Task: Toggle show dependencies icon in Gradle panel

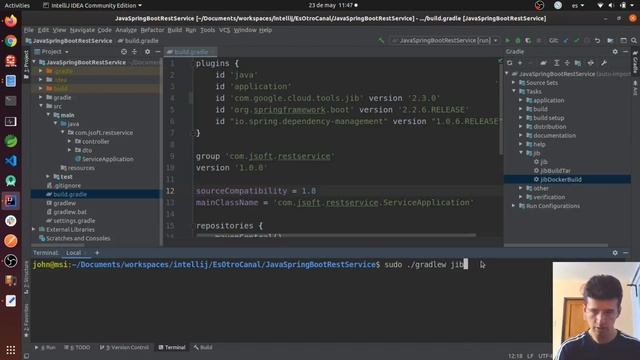Action: (578, 63)
